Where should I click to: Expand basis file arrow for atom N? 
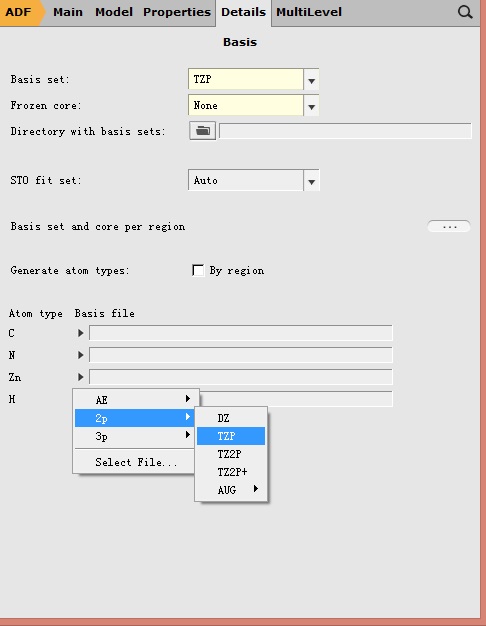tap(81, 355)
